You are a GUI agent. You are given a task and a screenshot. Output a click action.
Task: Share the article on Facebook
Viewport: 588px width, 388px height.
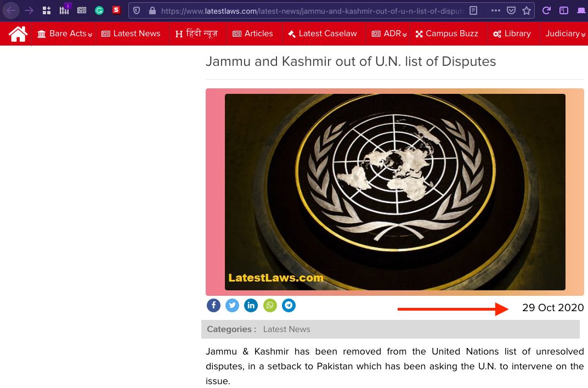[x=213, y=306]
